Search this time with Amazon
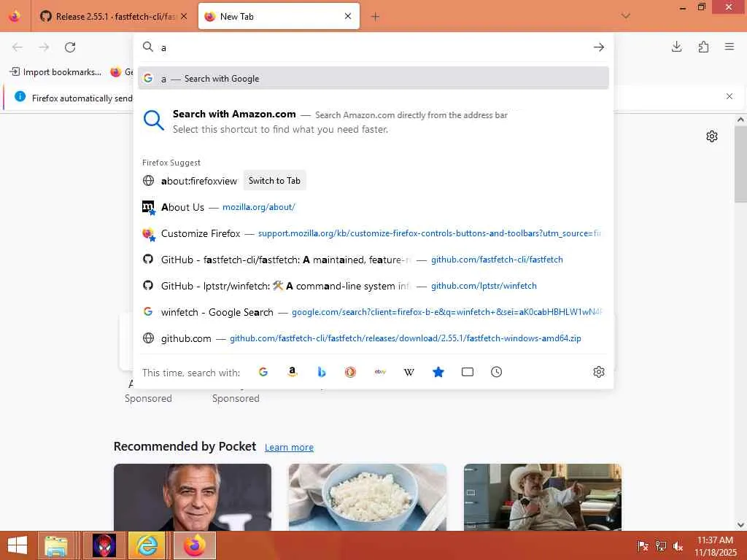 (293, 372)
